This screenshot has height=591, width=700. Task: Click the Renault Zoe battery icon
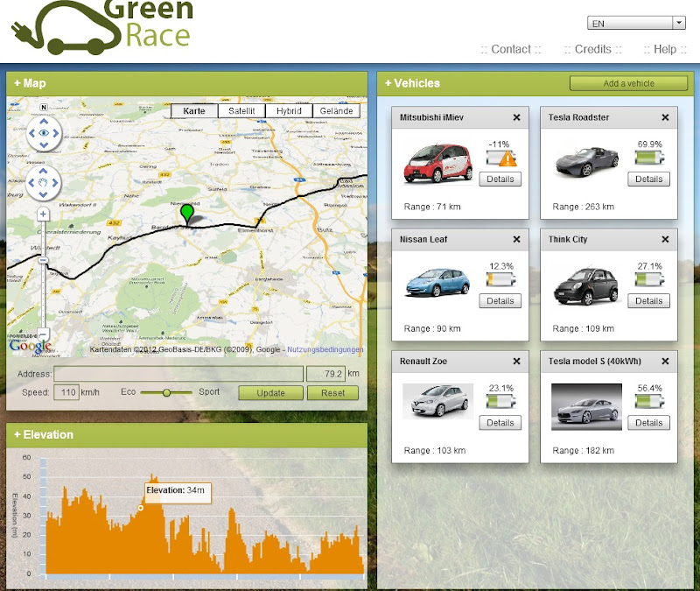point(500,402)
